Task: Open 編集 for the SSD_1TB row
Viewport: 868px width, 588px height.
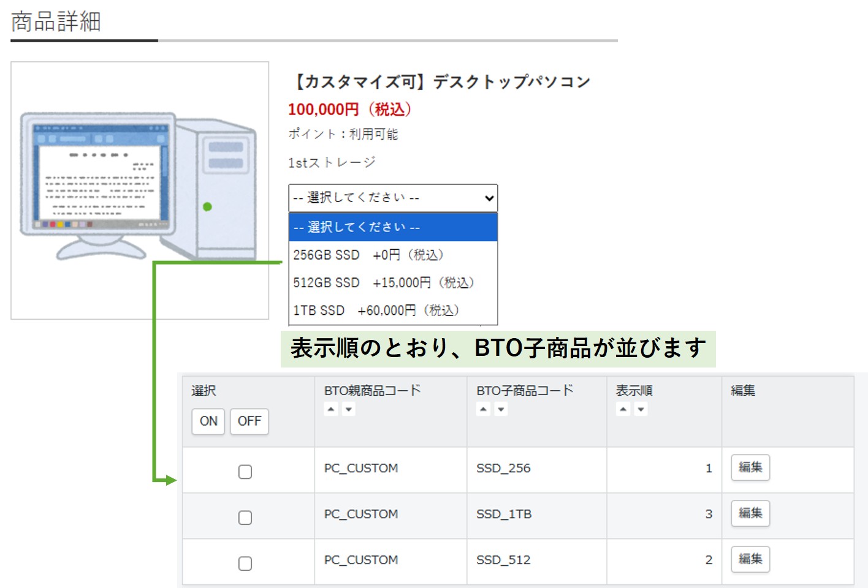Action: pyautogui.click(x=750, y=513)
